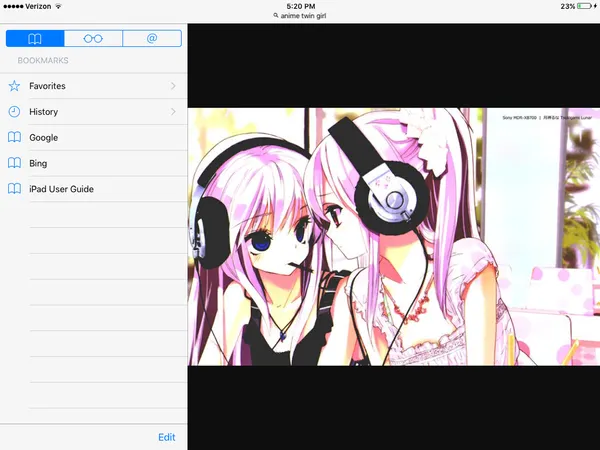Click the Google bookmark book icon
Screen dimensions: 600x450
14,138
